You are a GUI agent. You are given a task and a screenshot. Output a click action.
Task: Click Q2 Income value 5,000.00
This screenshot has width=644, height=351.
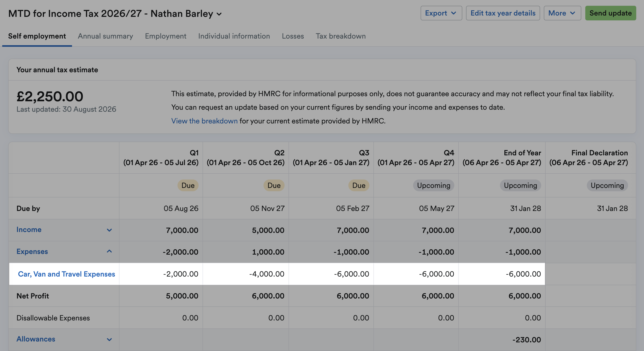(268, 230)
